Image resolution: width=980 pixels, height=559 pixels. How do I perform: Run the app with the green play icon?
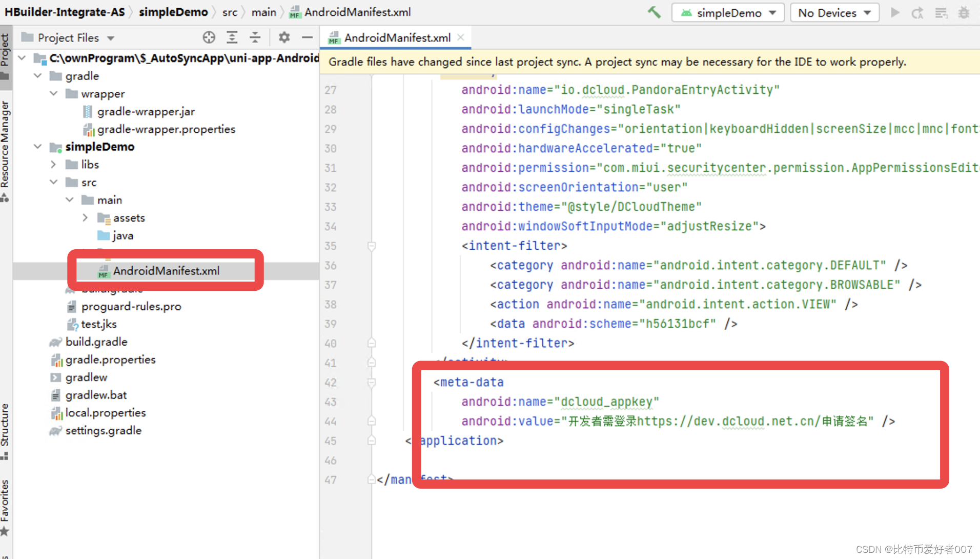(895, 12)
